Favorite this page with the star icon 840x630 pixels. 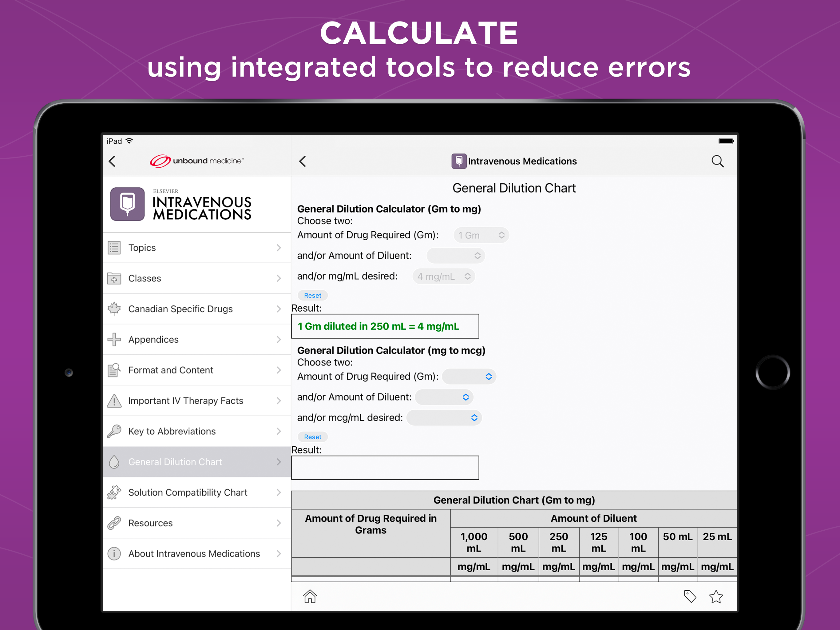pyautogui.click(x=716, y=596)
